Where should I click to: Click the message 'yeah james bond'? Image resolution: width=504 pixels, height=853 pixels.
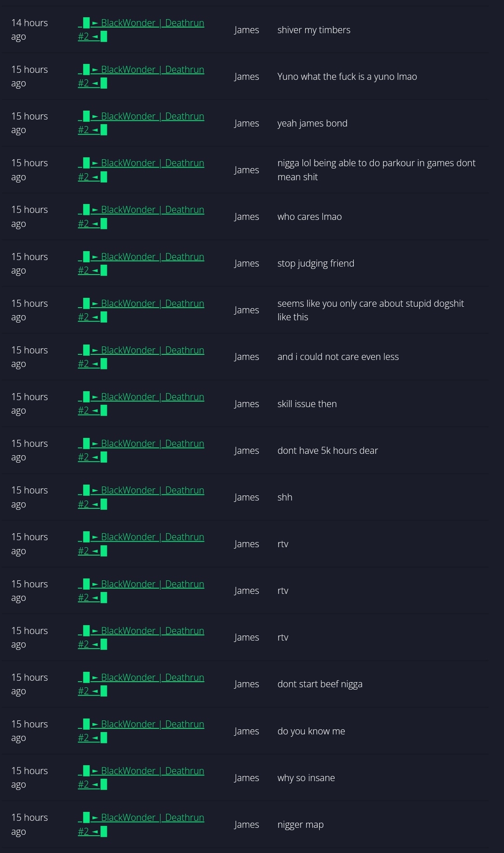pos(312,123)
